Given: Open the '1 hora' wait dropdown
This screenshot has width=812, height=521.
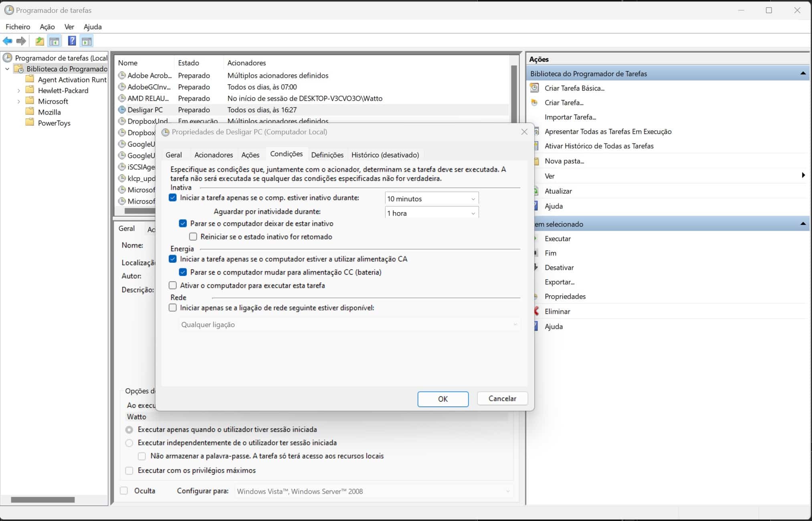Looking at the screenshot, I should point(473,213).
